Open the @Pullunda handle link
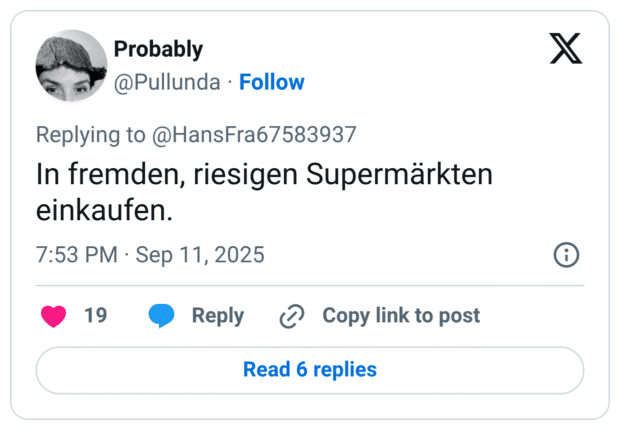Image resolution: width=620 pixels, height=430 pixels. tap(167, 82)
